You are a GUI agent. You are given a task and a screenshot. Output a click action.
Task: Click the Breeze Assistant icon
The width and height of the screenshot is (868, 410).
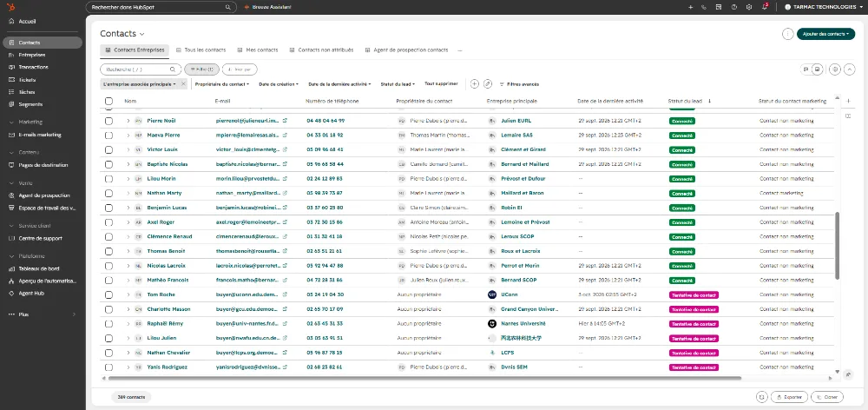[247, 7]
